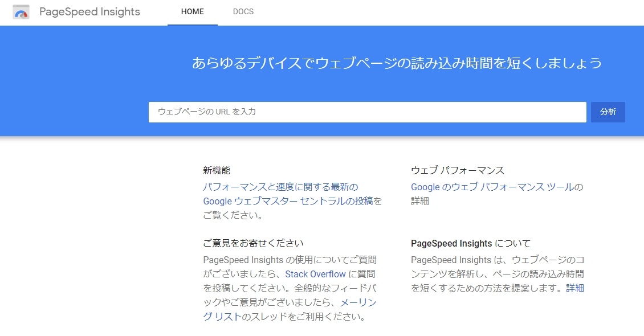The width and height of the screenshot is (644, 336).
Task: Click the PageSpeed Insights speedometer logo icon
Action: [21, 12]
